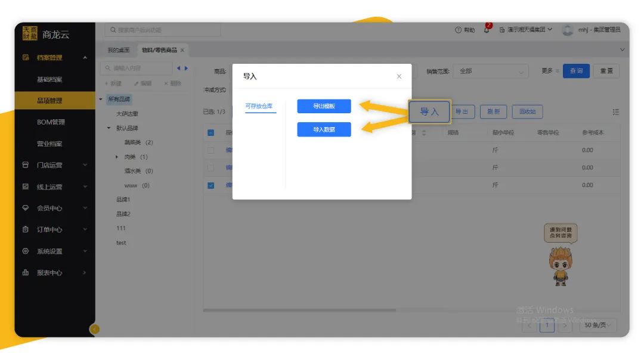This screenshot has height=363, width=644.
Task: Check the first product row checkbox
Action: (x=210, y=150)
